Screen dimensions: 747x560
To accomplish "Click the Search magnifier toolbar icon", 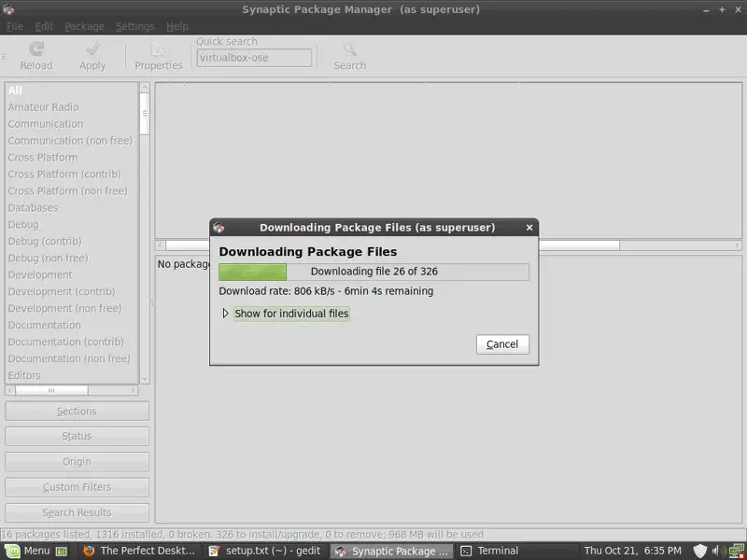I will [349, 49].
